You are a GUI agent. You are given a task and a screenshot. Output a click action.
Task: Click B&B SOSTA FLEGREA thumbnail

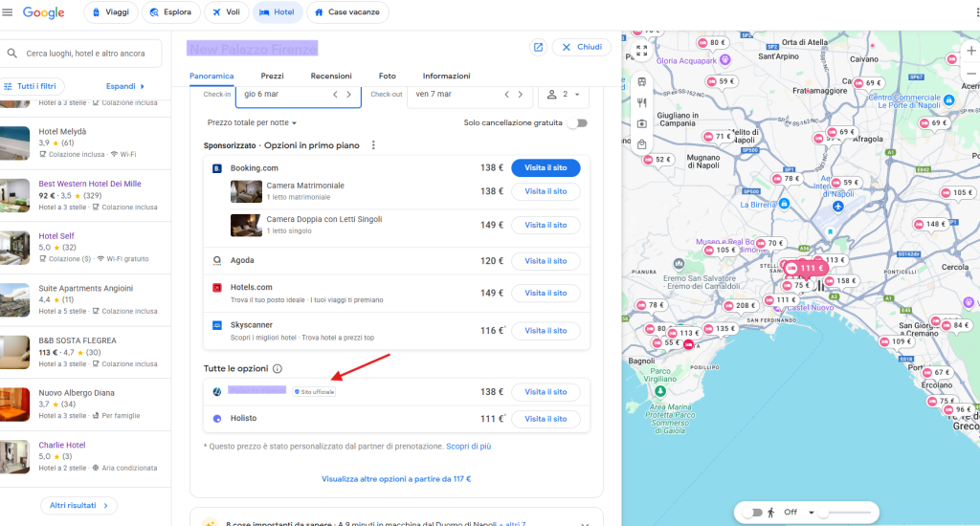coord(14,352)
